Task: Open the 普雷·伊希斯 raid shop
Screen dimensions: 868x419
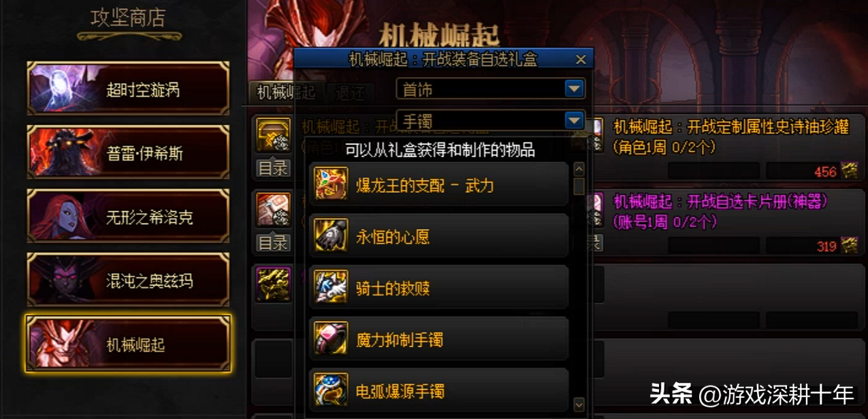Action: 128,153
